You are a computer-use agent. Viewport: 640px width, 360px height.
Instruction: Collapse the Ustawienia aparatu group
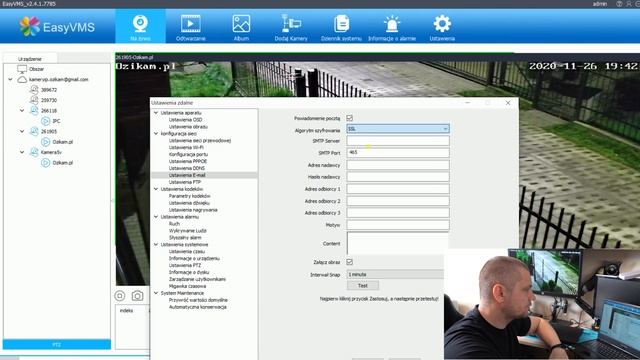(x=156, y=113)
